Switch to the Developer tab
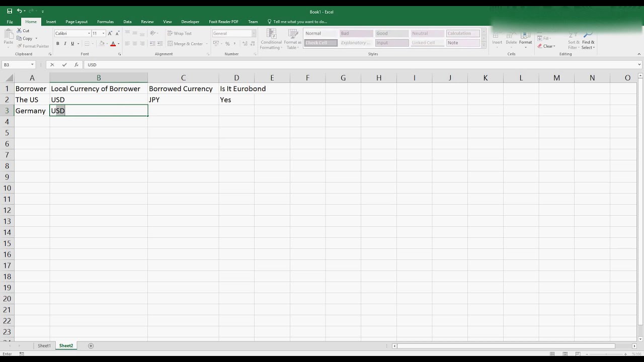The width and height of the screenshot is (644, 362). (x=190, y=22)
